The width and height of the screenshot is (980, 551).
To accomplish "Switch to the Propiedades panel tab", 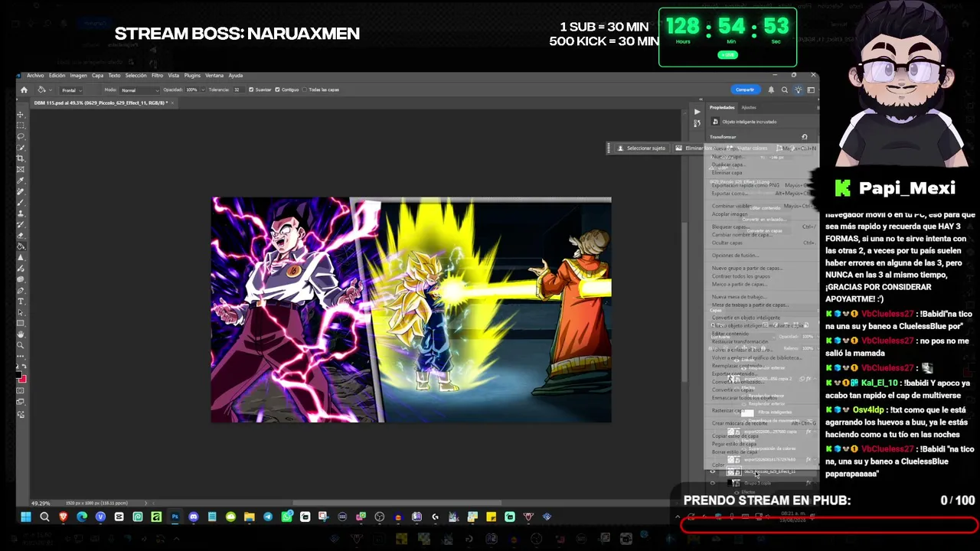I will coord(721,107).
